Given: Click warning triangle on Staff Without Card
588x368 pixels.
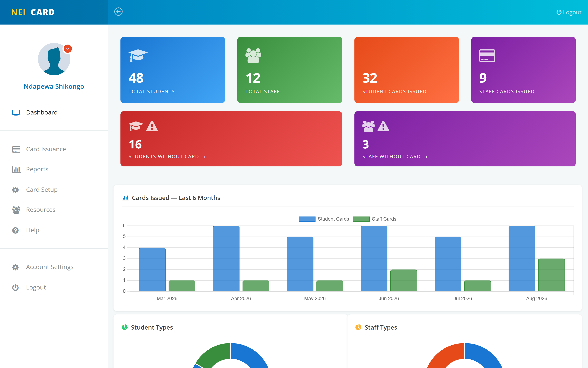Looking at the screenshot, I should point(383,126).
